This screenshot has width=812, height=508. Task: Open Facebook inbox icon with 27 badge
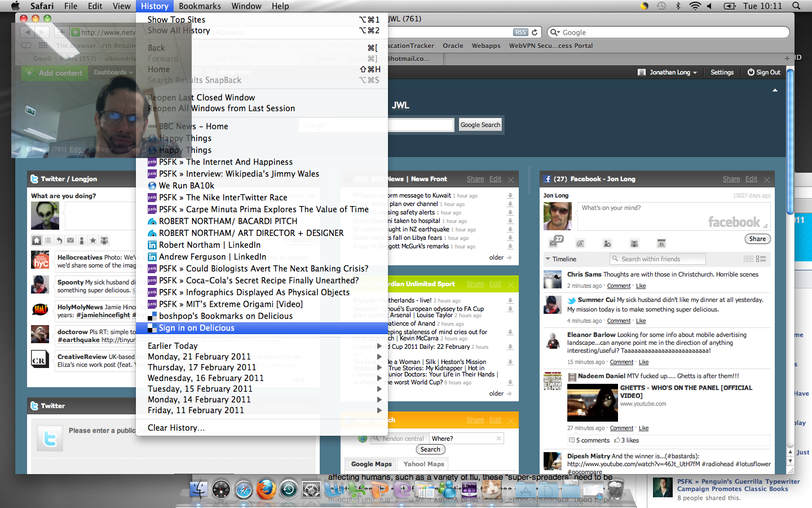[x=554, y=243]
